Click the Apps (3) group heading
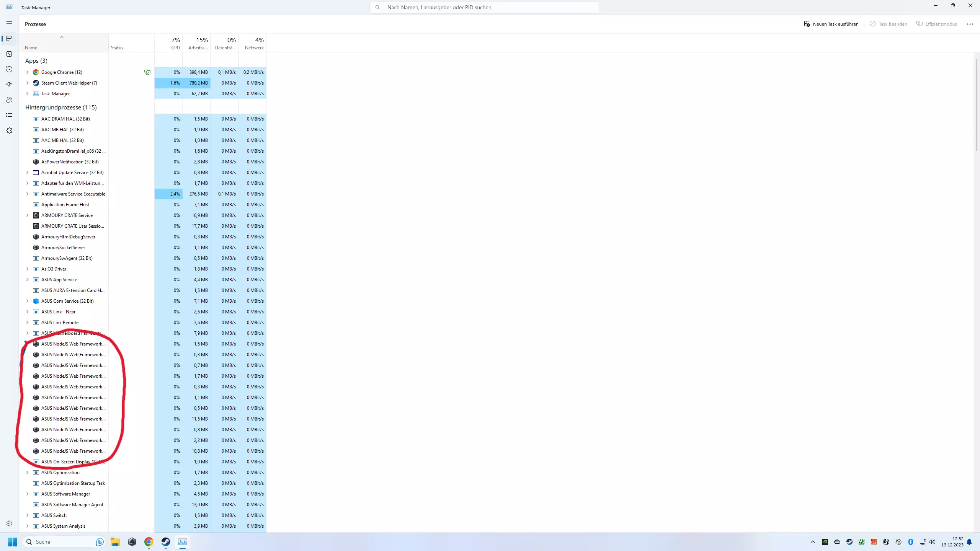 click(x=36, y=61)
